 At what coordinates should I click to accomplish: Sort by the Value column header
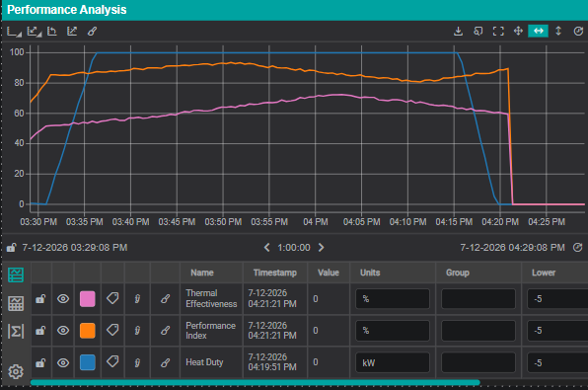click(x=329, y=273)
